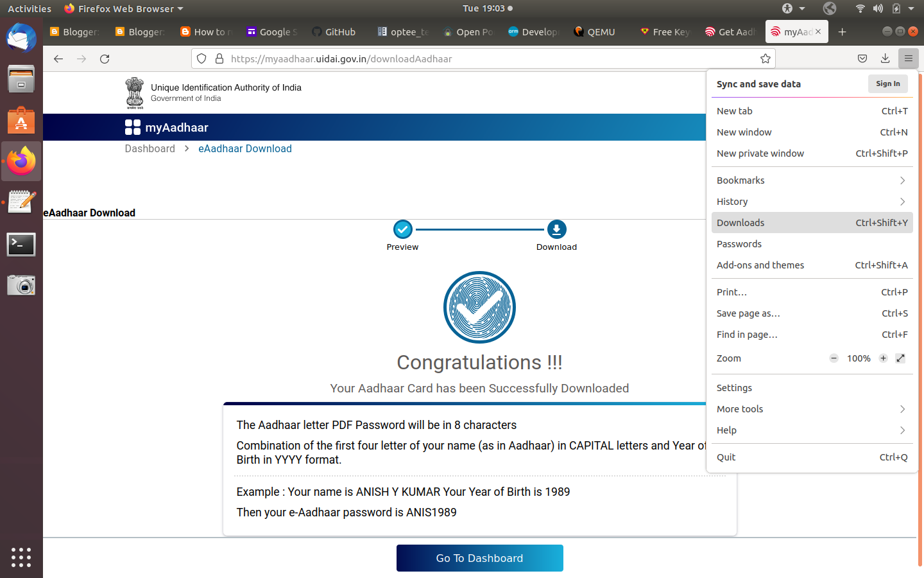Zoom in with the plus button

point(883,358)
